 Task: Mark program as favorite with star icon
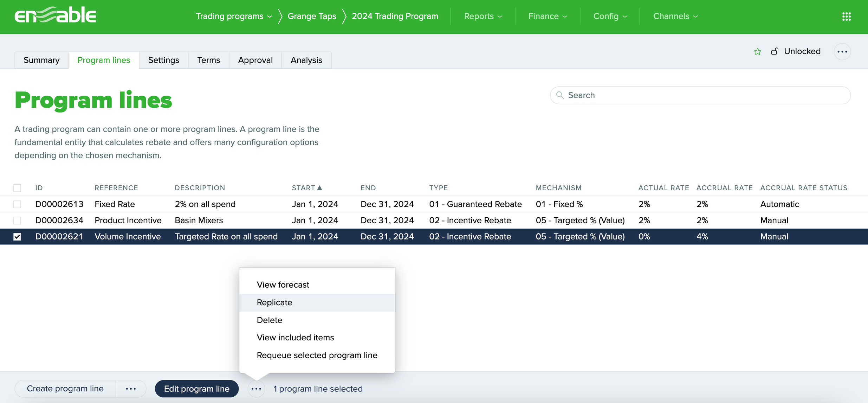click(757, 52)
